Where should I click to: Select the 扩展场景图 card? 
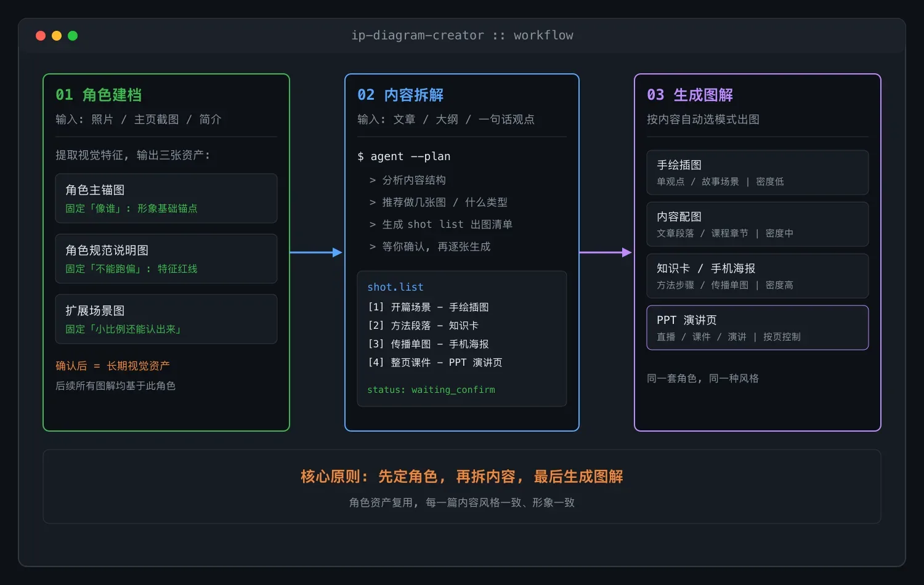pos(166,319)
